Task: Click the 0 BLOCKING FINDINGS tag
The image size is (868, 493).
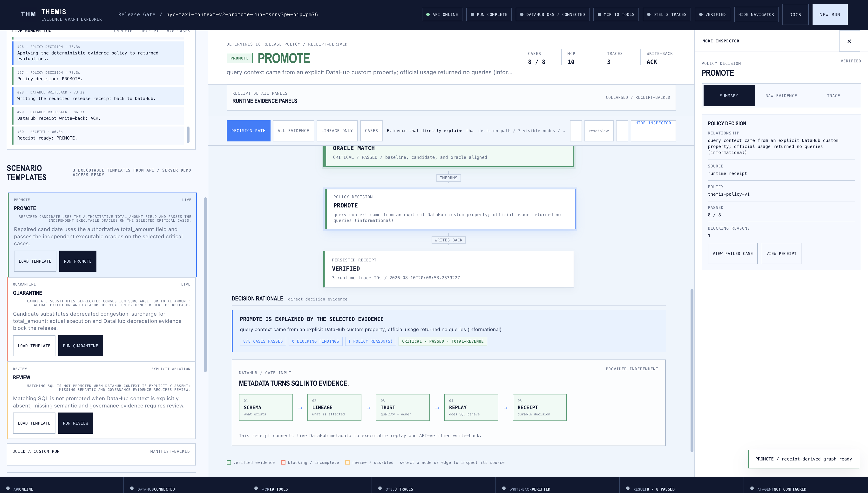Action: tap(315, 341)
